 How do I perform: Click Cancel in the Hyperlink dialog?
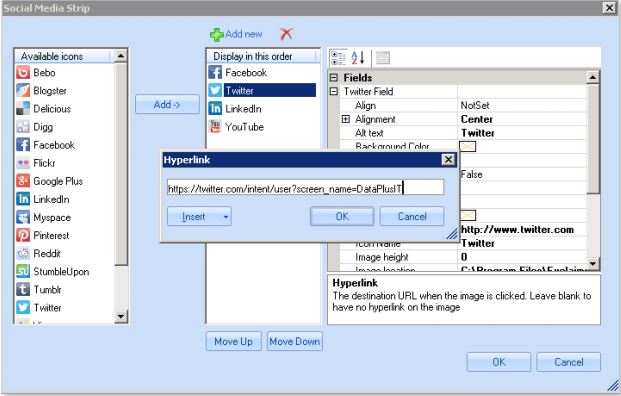click(412, 216)
